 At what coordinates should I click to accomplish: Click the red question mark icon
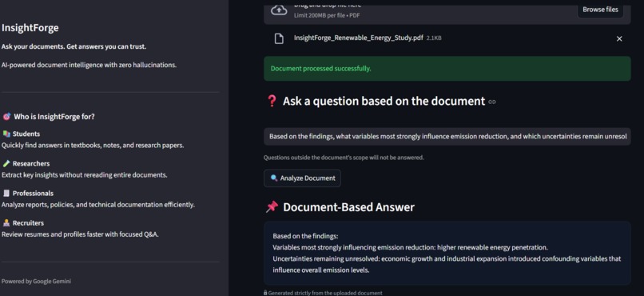click(x=272, y=101)
